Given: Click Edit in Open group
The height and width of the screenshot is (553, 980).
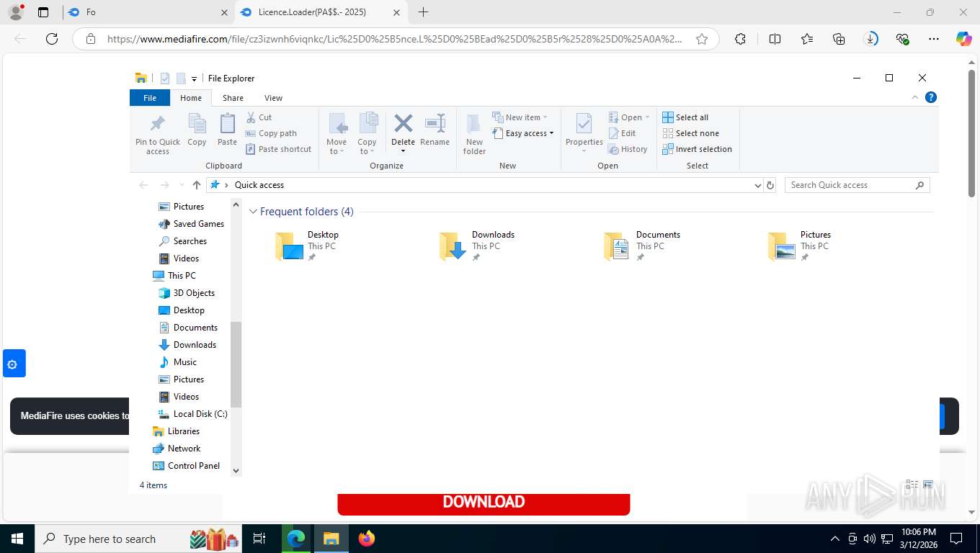Looking at the screenshot, I should (623, 133).
